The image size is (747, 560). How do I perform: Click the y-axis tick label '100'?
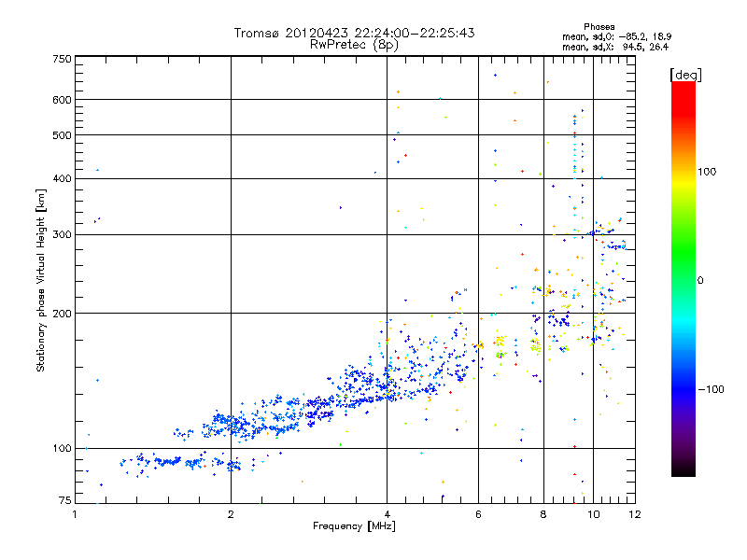63,449
